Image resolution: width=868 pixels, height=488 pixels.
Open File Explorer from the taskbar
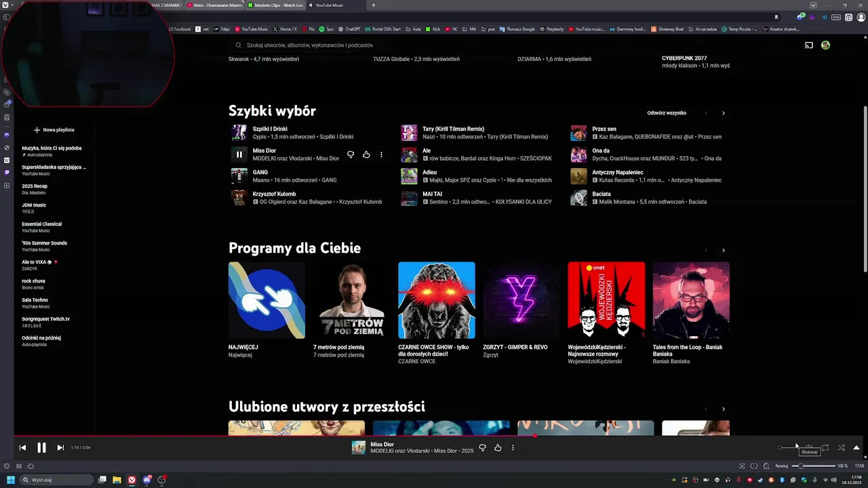click(117, 480)
